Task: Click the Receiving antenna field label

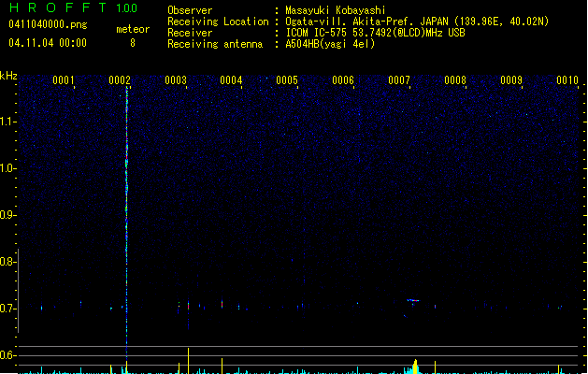Action: coord(215,44)
